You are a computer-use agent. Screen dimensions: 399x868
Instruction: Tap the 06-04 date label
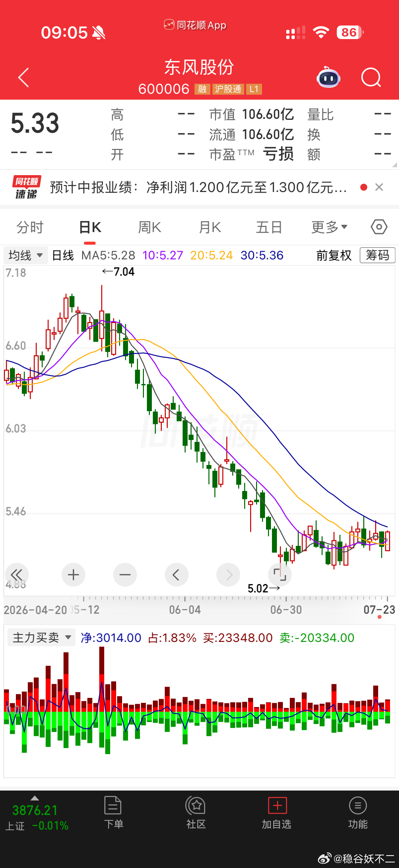[185, 609]
